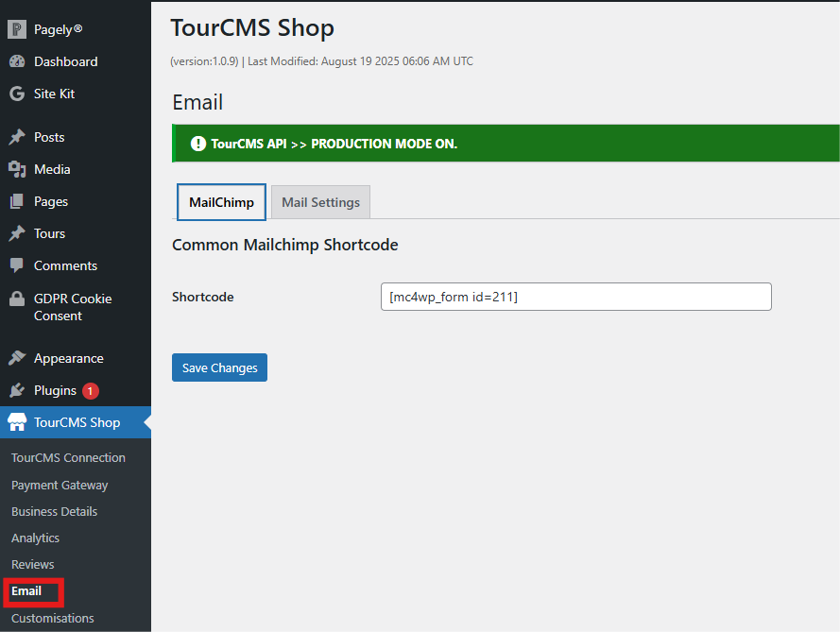This screenshot has width=840, height=632.
Task: Open the Analytics submenu link
Action: [x=35, y=538]
